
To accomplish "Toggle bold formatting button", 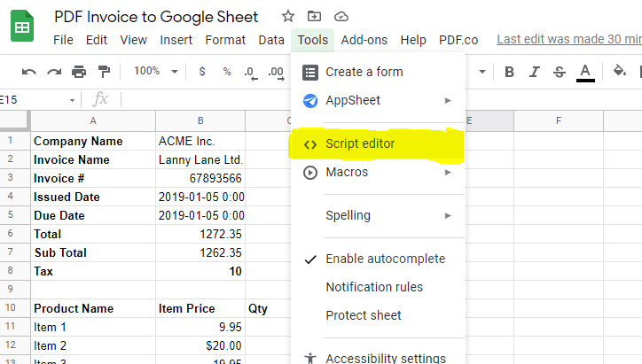I will pos(509,72).
